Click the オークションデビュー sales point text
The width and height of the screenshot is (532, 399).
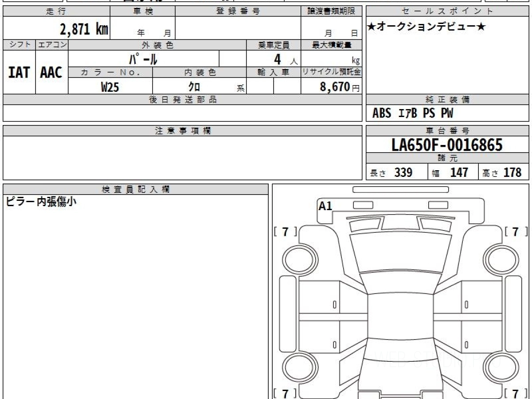tap(426, 27)
